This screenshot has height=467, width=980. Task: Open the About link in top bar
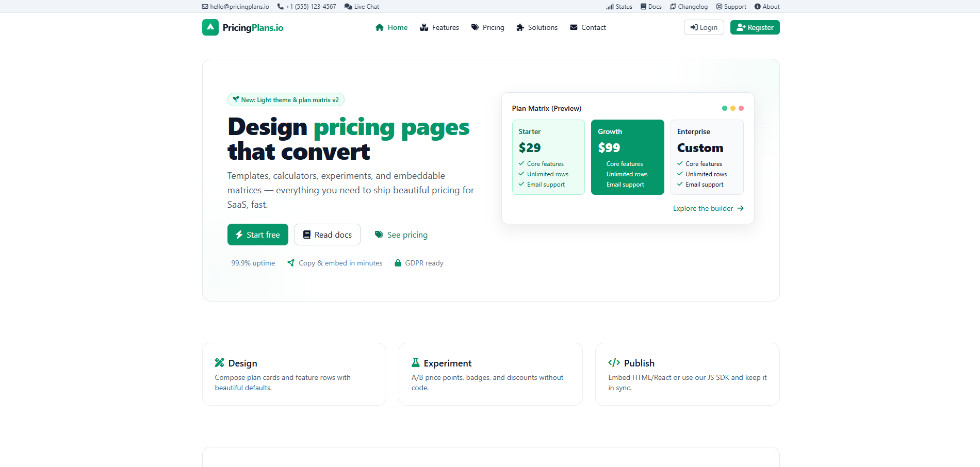click(767, 7)
